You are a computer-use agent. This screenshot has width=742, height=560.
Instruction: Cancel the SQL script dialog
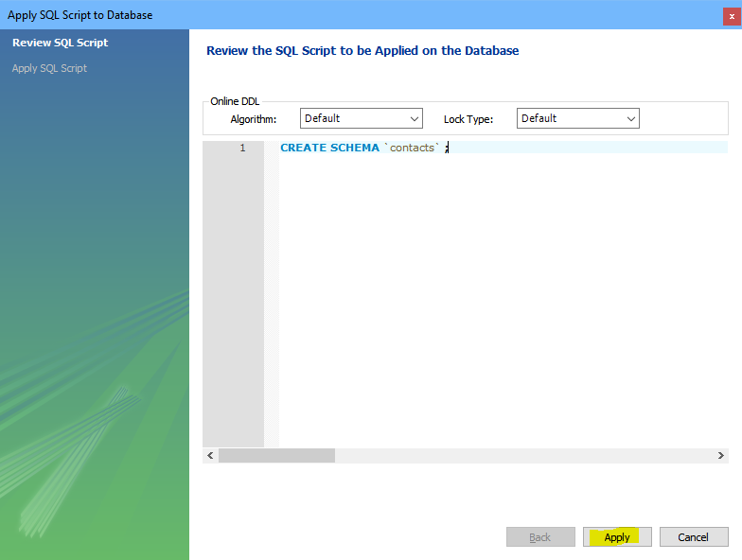(x=693, y=537)
